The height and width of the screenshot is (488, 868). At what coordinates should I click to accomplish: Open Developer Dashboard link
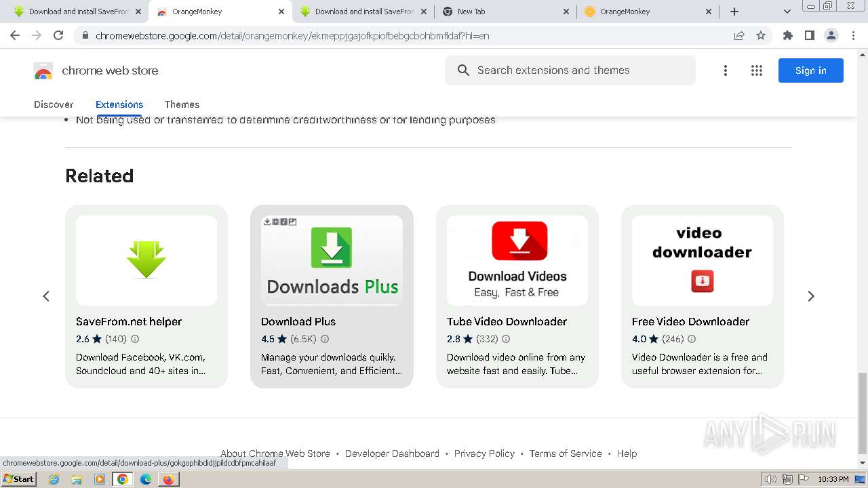click(x=392, y=453)
